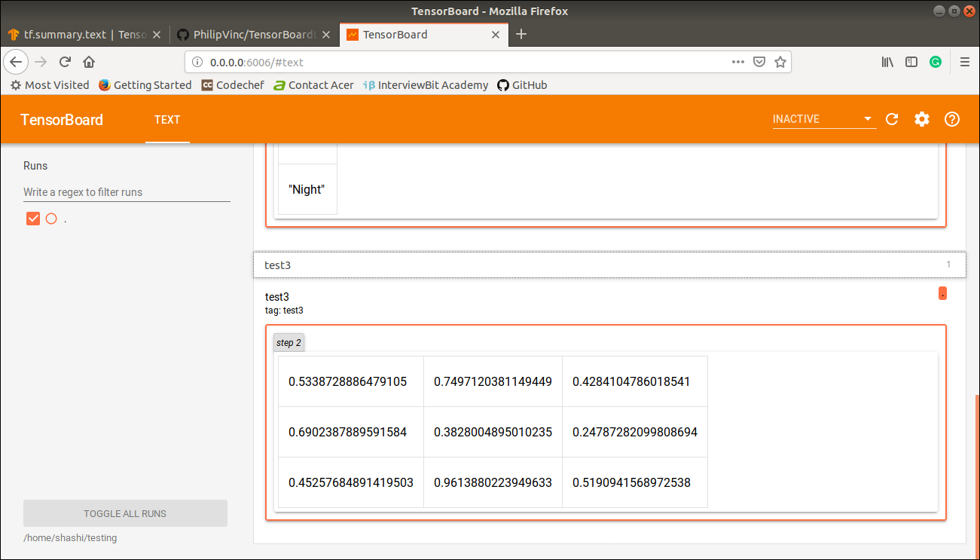This screenshot has width=980, height=560.
Task: Select cell 0.6902387889591584
Action: pyautogui.click(x=351, y=432)
